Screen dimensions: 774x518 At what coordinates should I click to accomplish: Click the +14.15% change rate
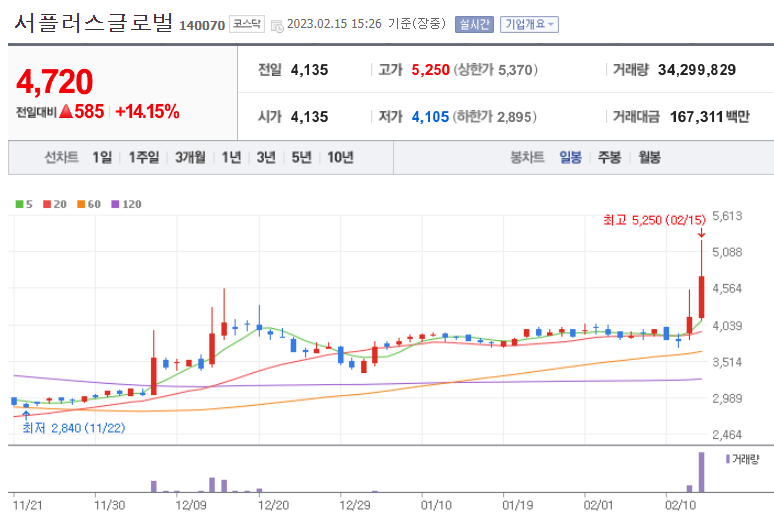tap(147, 112)
